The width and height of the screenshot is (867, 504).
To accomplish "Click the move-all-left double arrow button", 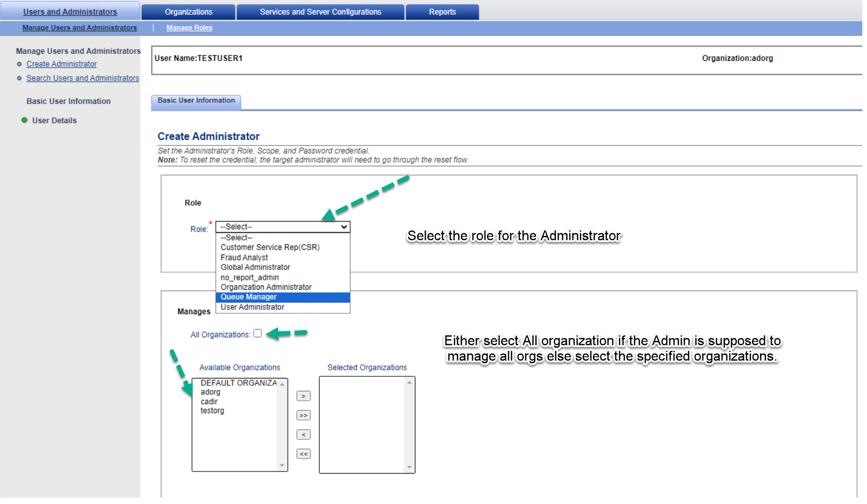I will [x=303, y=454].
